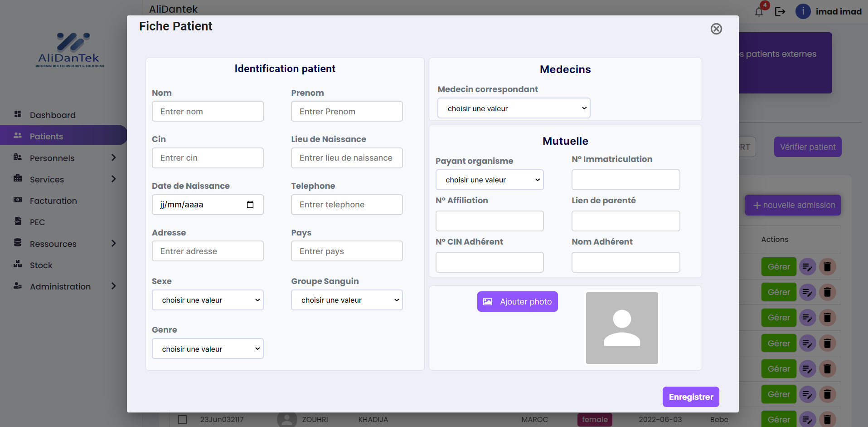Expand the Payant organisme dropdown

[490, 180]
